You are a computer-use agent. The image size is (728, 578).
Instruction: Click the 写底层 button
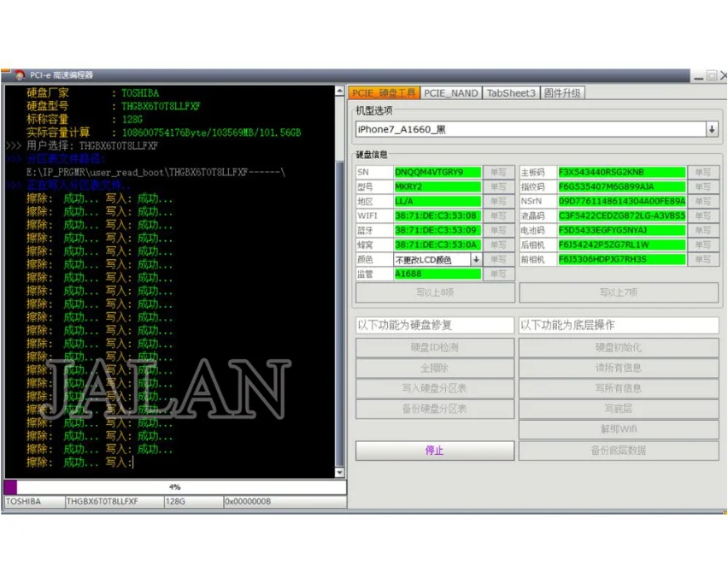[x=619, y=409]
